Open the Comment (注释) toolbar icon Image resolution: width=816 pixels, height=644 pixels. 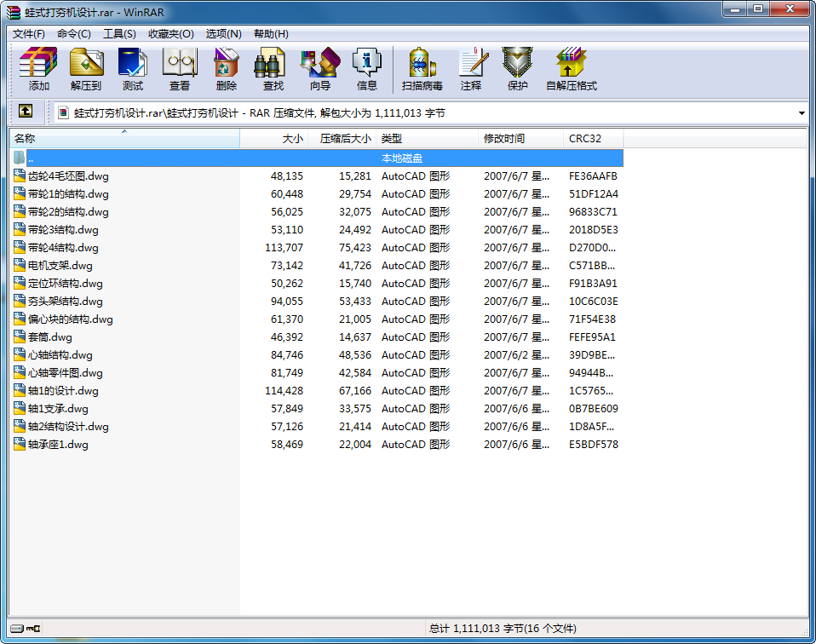click(470, 69)
